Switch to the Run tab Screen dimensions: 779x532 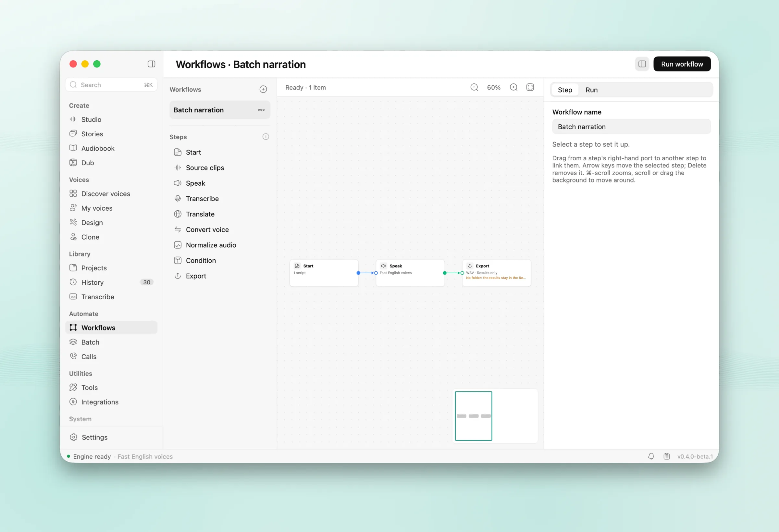(x=591, y=90)
